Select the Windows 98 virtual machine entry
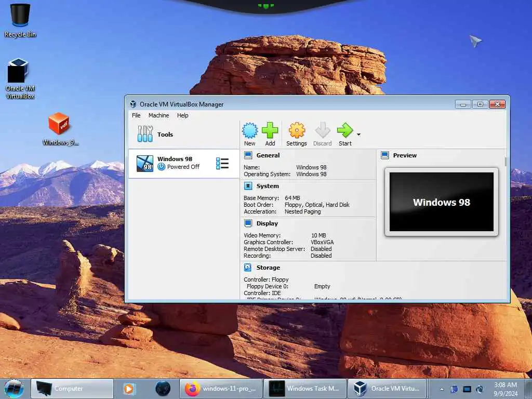Image resolution: width=532 pixels, height=399 pixels. coord(183,163)
